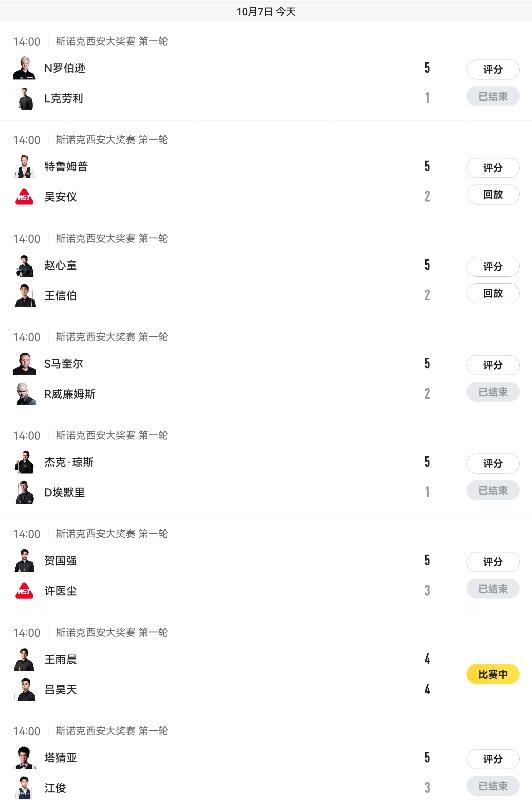Click the 10月7日 今天 date header
The height and width of the screenshot is (808, 532).
pyautogui.click(x=266, y=12)
